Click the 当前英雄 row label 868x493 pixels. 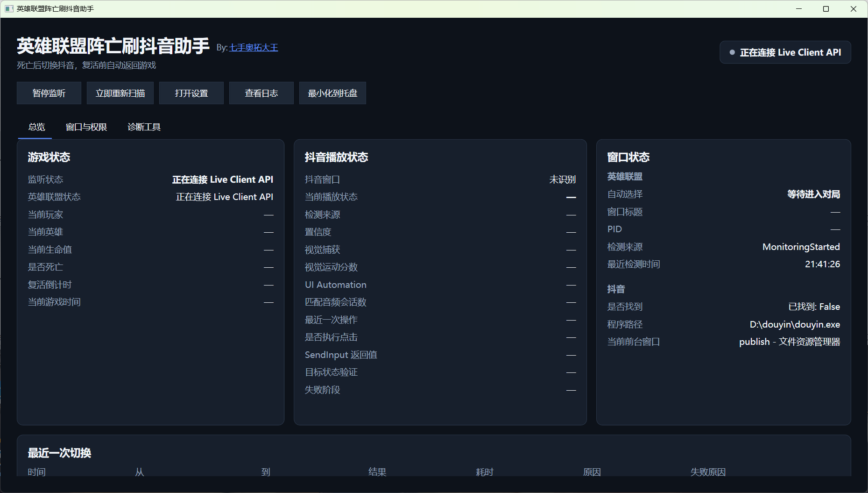pos(45,232)
